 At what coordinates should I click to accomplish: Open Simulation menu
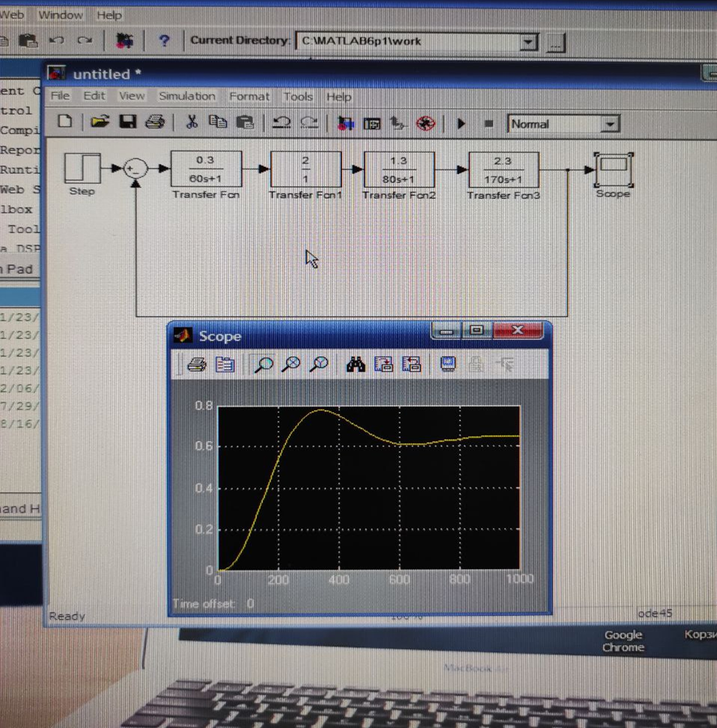(x=187, y=96)
